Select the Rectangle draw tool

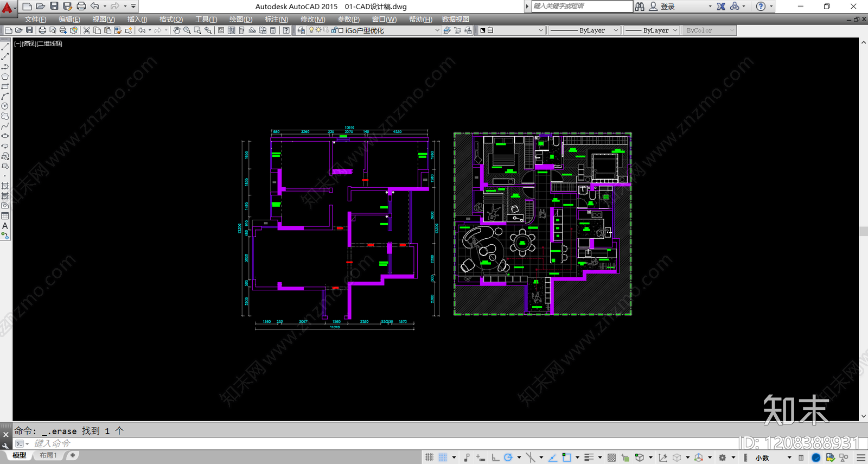coord(5,86)
